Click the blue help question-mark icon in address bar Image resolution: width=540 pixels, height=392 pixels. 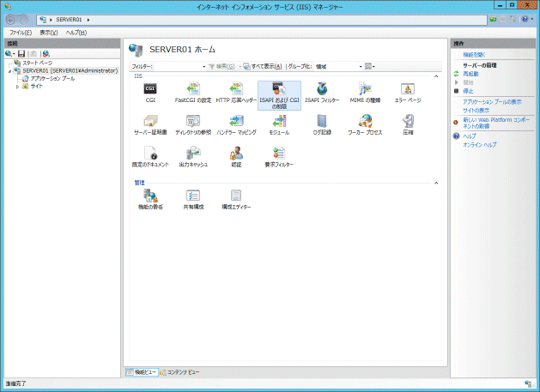pos(525,20)
